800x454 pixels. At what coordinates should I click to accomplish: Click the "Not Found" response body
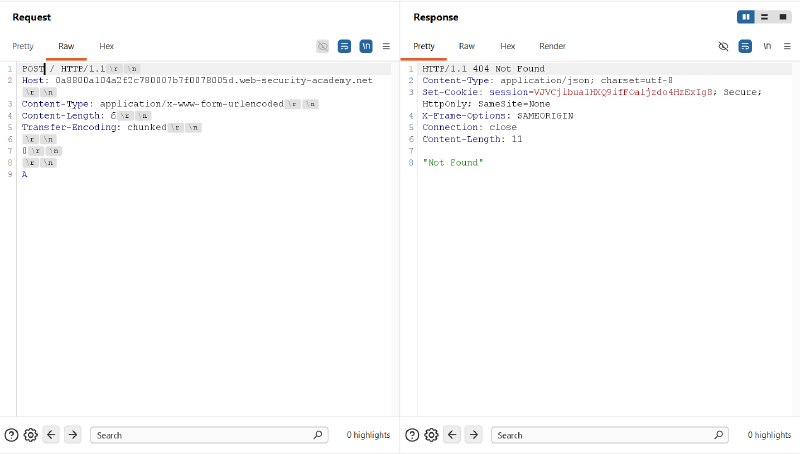(x=453, y=163)
